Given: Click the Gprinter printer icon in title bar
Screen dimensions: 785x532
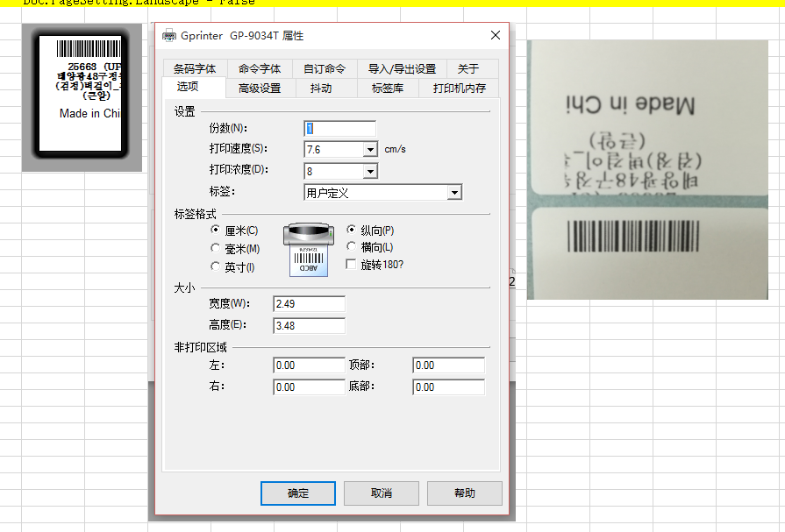Looking at the screenshot, I should tap(169, 36).
